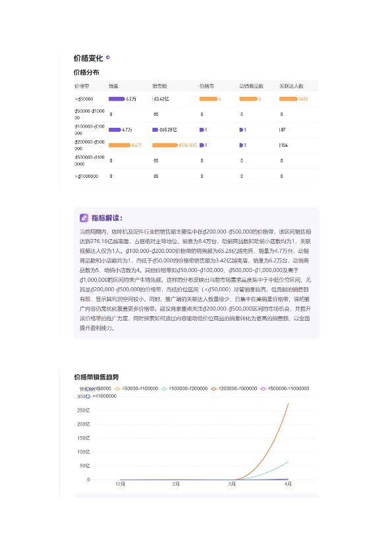
Task: Toggle the ₫500000-₫1000000 legend series
Action: 285,389
